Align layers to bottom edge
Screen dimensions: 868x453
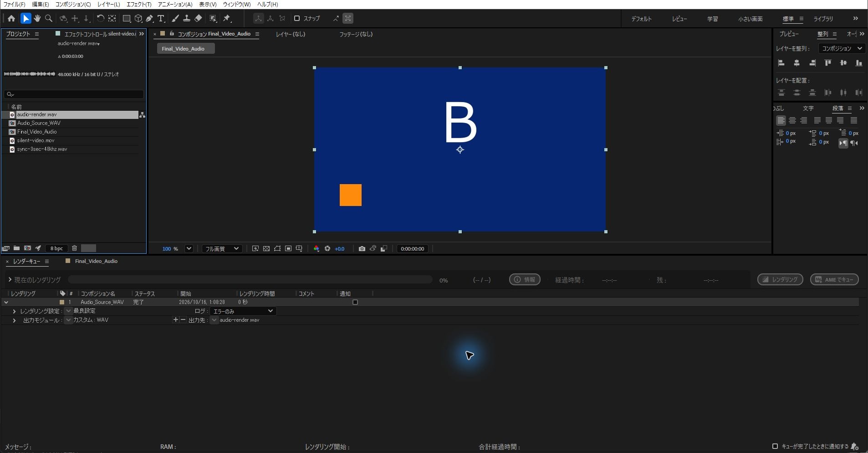coord(859,63)
